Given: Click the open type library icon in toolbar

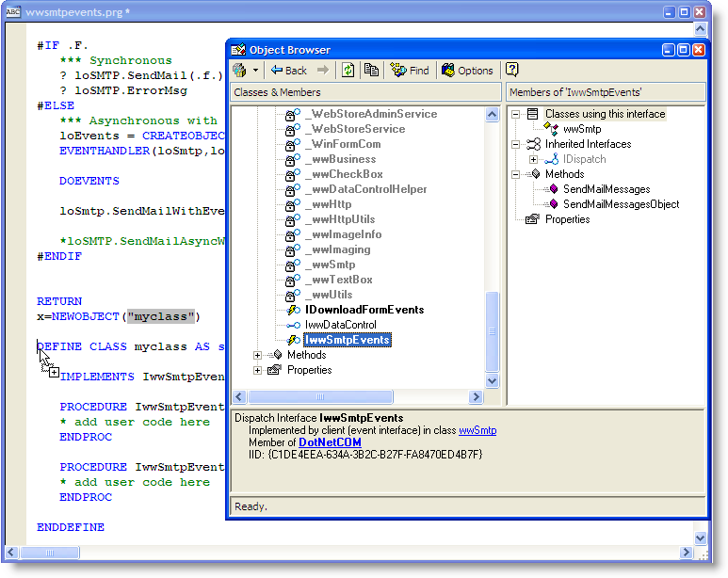Looking at the screenshot, I should [x=241, y=71].
